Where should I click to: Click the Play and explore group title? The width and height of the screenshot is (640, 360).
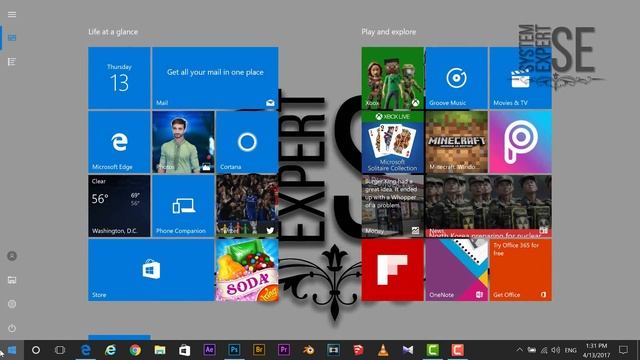[x=389, y=32]
